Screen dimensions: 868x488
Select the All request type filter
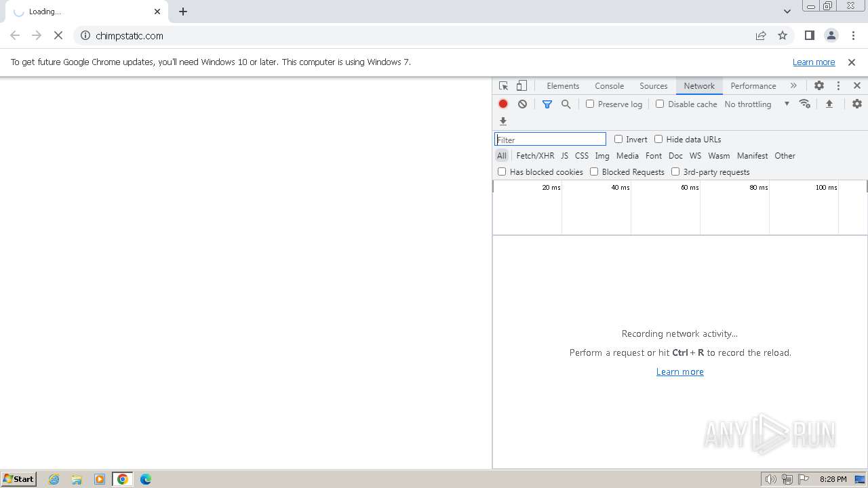pyautogui.click(x=502, y=156)
